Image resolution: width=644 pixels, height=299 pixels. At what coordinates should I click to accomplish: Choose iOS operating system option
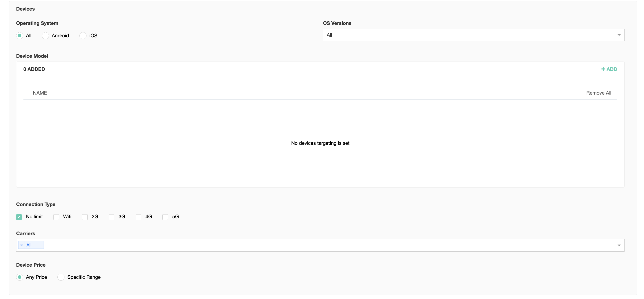pyautogui.click(x=83, y=36)
